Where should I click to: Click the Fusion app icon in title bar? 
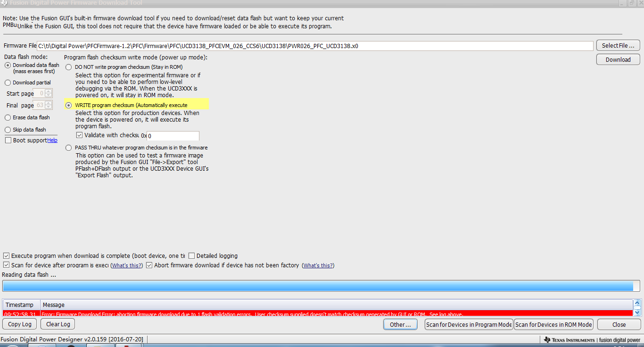click(x=4, y=3)
